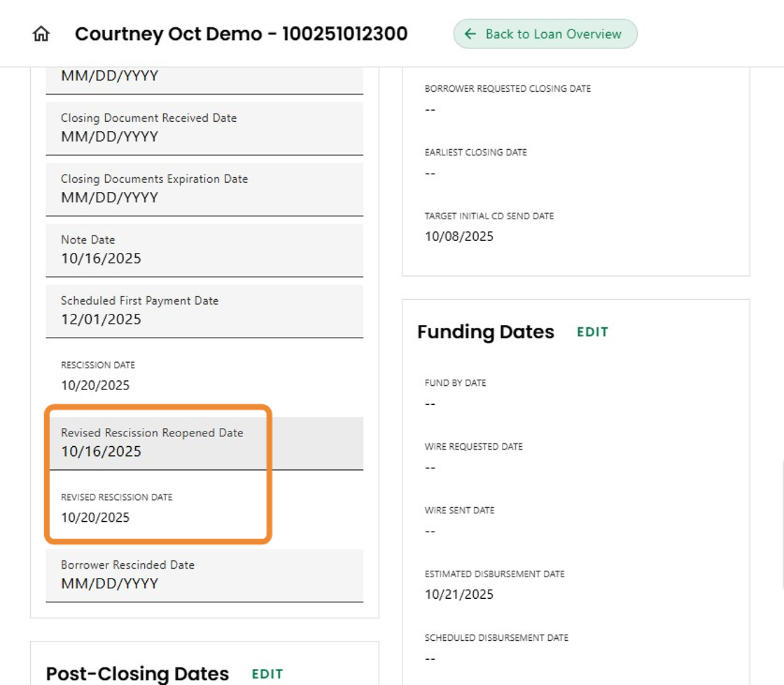Click the Revised Rescission Date value

click(x=95, y=518)
